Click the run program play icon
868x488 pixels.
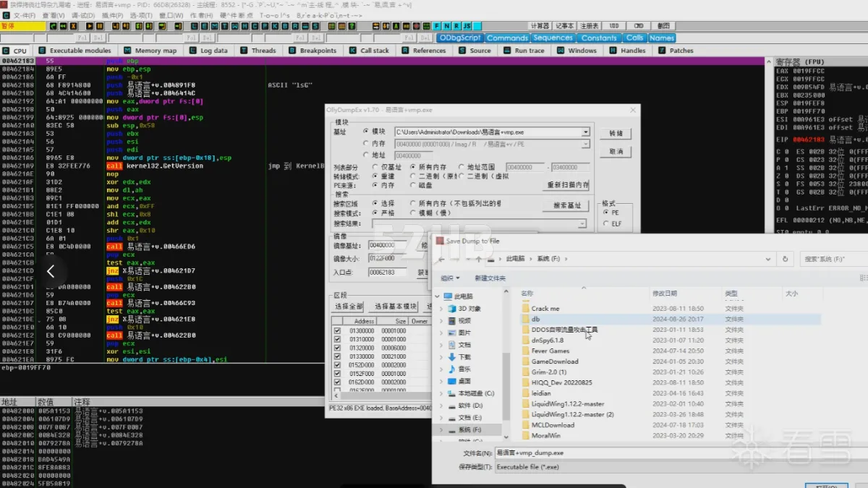90,26
